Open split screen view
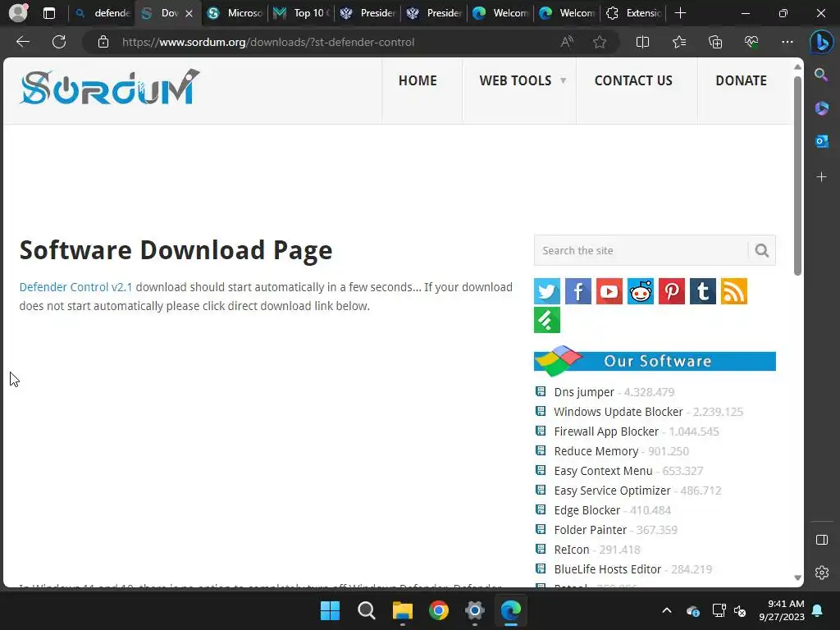The width and height of the screenshot is (840, 630). (642, 42)
